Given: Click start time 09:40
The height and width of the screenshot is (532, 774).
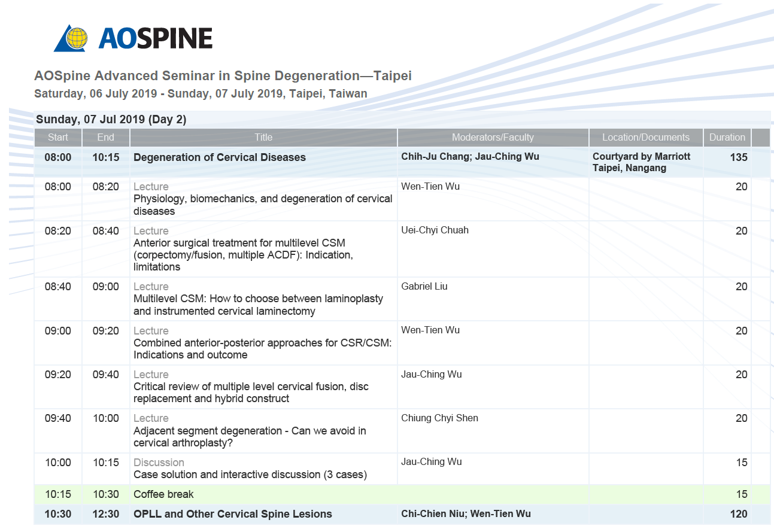Looking at the screenshot, I should (58, 418).
